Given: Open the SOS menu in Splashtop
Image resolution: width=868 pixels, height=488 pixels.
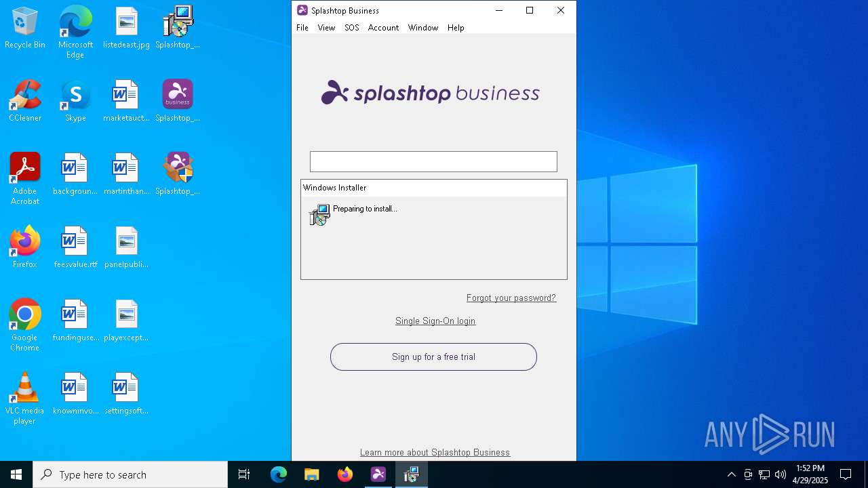Looking at the screenshot, I should click(351, 28).
